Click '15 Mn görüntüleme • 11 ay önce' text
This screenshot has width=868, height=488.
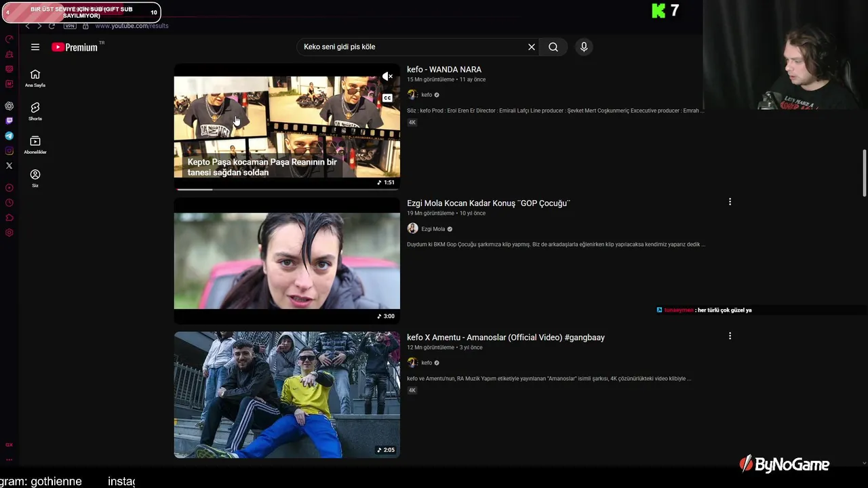[446, 79]
